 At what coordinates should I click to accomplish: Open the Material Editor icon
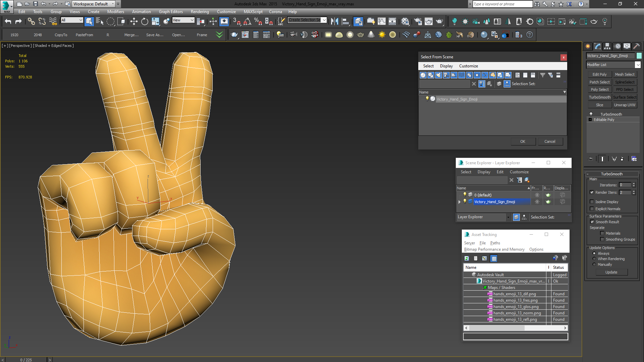[x=405, y=21]
